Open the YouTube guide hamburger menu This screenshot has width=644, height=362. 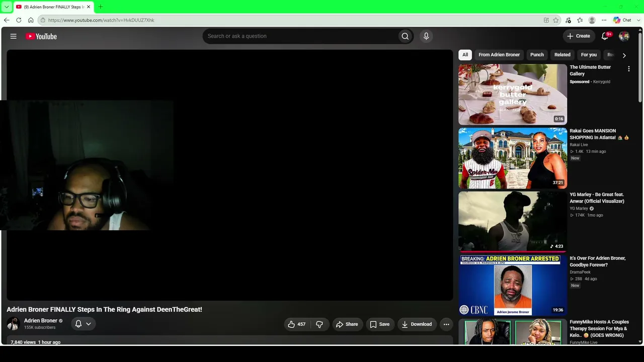(14, 36)
